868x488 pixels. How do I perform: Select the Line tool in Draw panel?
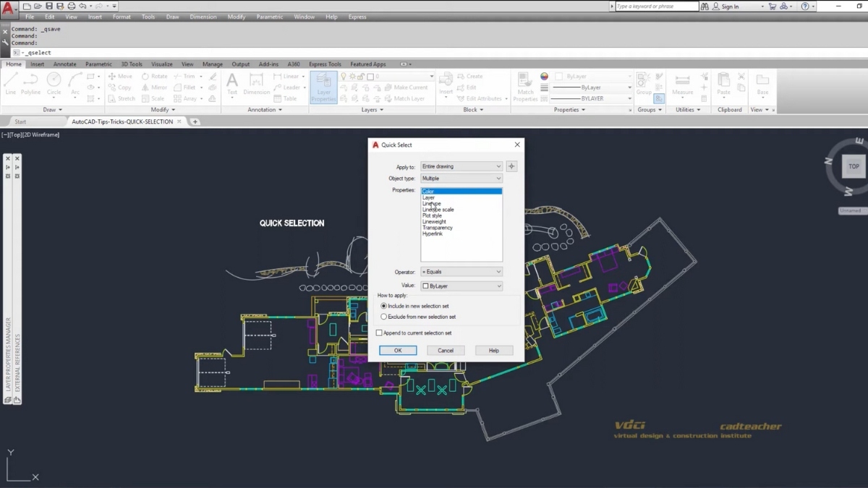pos(10,84)
